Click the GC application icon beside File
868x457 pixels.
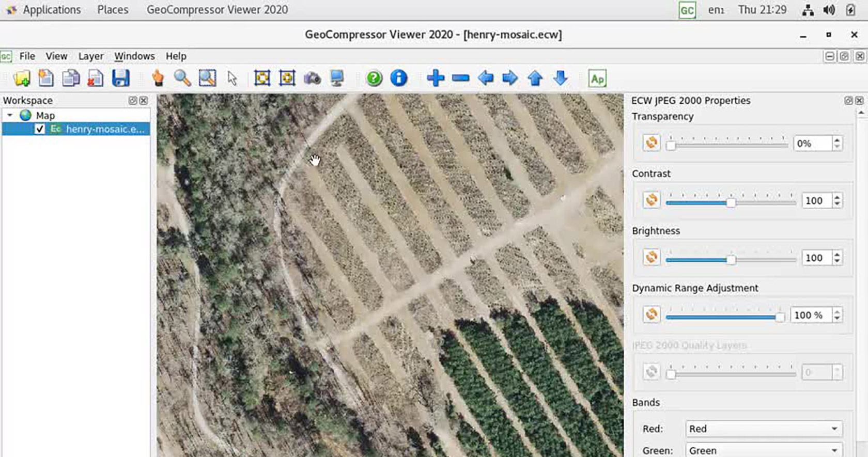click(x=6, y=56)
